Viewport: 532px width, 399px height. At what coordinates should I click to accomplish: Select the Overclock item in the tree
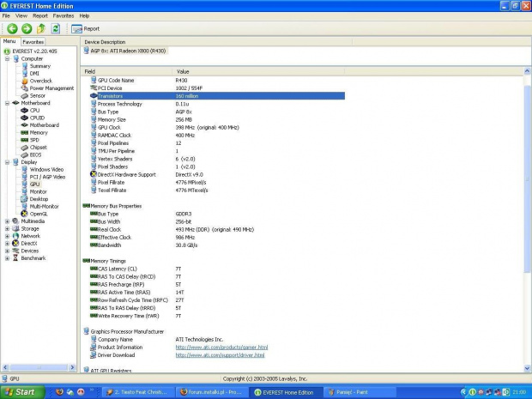[40, 81]
